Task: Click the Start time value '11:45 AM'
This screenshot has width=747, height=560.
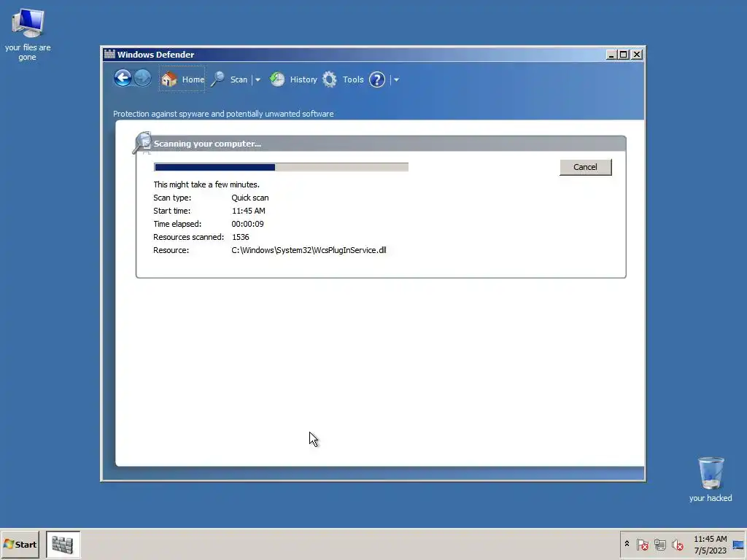Action: point(248,211)
